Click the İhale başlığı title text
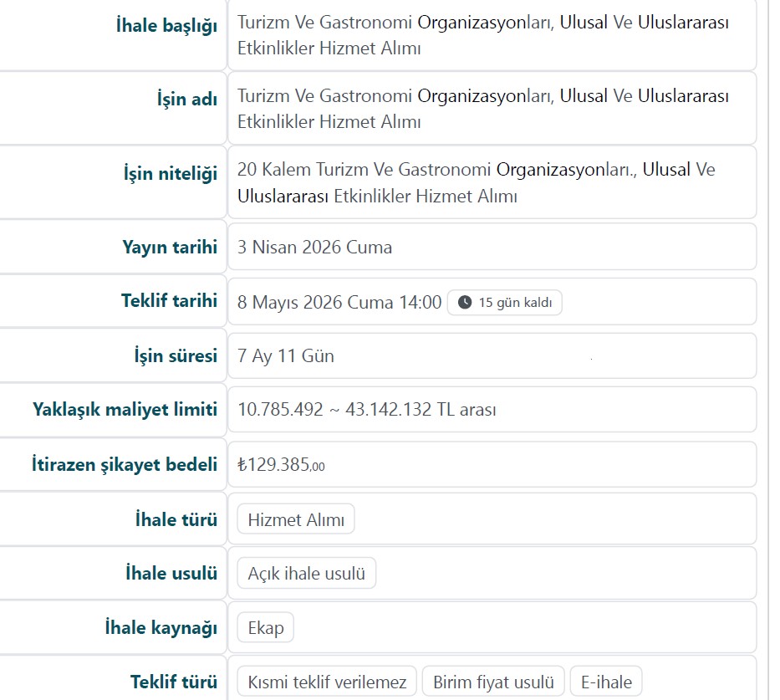Image resolution: width=780 pixels, height=700 pixels. (x=482, y=35)
